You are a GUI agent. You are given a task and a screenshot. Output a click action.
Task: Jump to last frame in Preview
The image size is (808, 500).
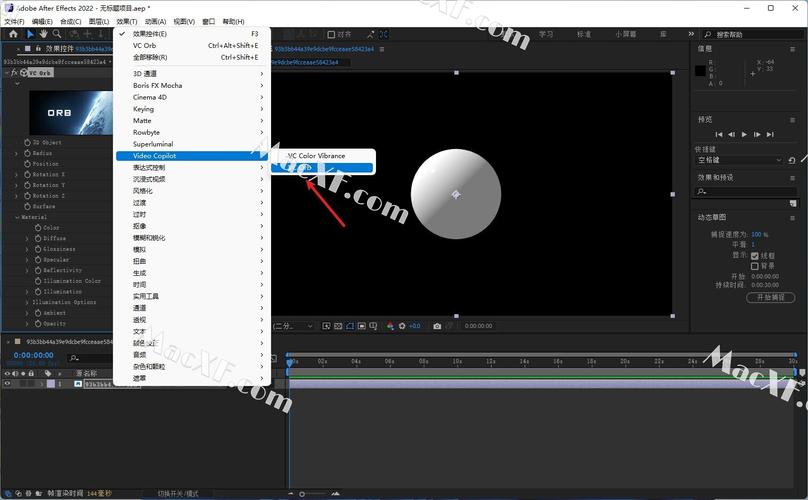[770, 135]
